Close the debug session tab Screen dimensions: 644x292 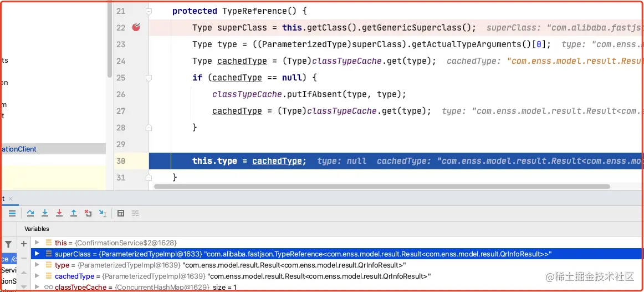(x=11, y=199)
